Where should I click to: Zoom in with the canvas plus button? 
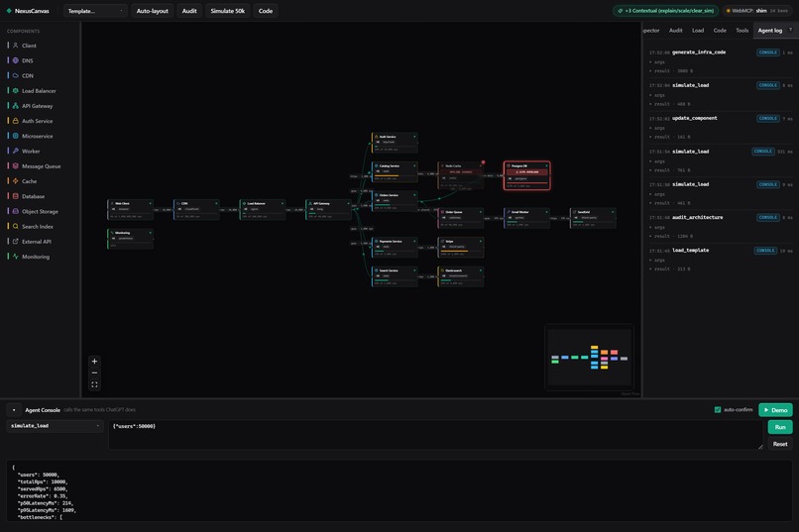click(x=94, y=362)
